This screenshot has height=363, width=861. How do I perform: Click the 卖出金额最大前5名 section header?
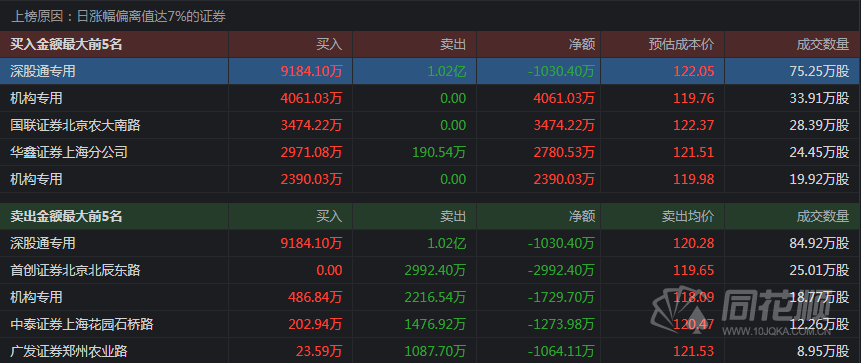(x=66, y=216)
